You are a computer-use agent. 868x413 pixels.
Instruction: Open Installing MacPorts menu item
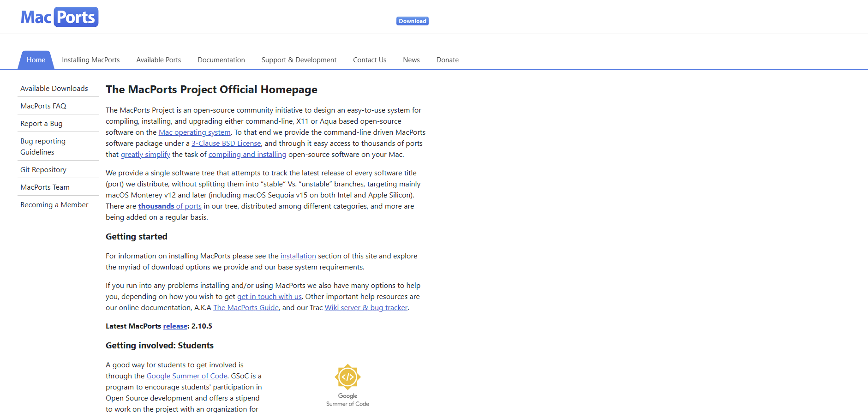(91, 60)
